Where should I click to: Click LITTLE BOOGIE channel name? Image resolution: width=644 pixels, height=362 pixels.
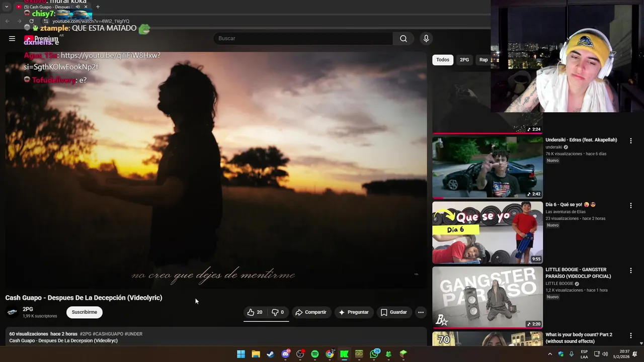[559, 284]
